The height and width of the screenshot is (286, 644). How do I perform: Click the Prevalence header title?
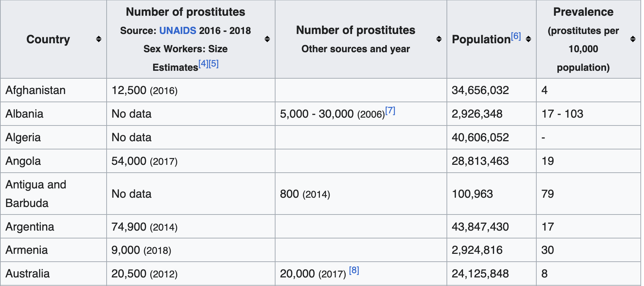(583, 12)
